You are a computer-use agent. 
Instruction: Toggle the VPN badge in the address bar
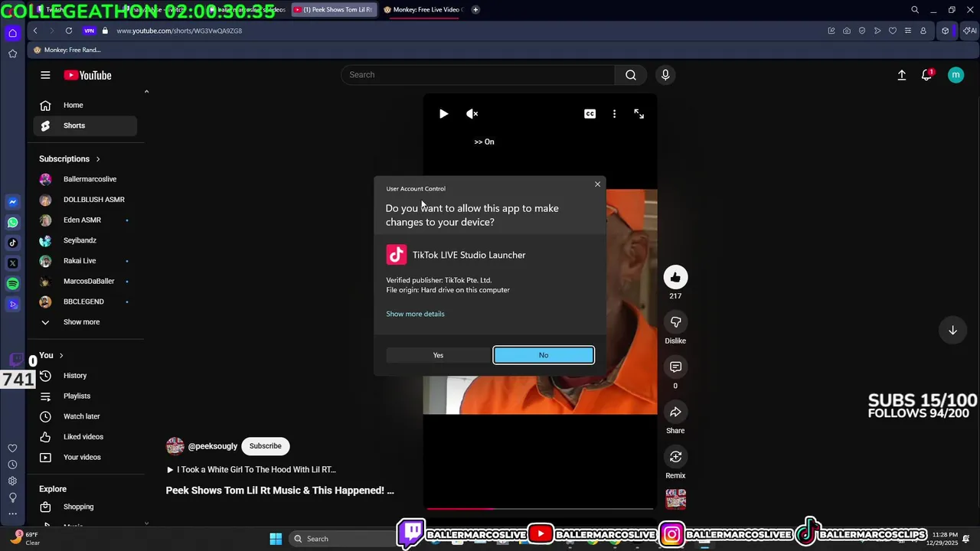pos(90,31)
